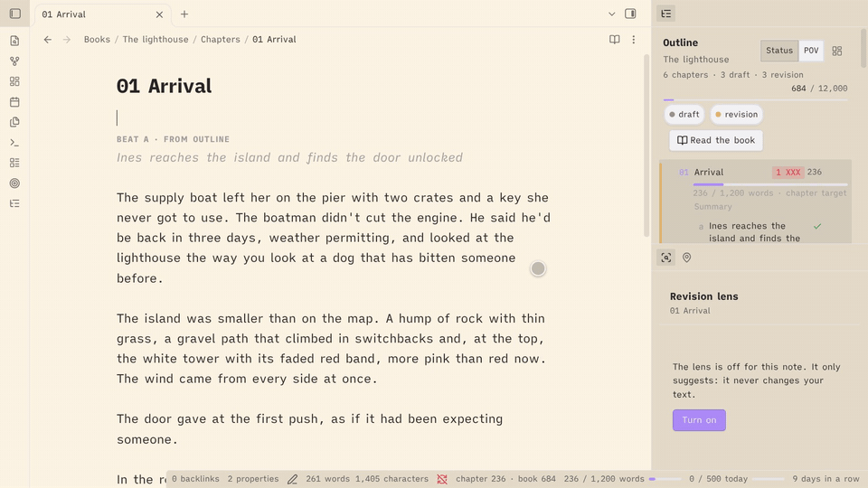The height and width of the screenshot is (488, 868).
Task: Open graph view from ribbon
Action: point(15,61)
